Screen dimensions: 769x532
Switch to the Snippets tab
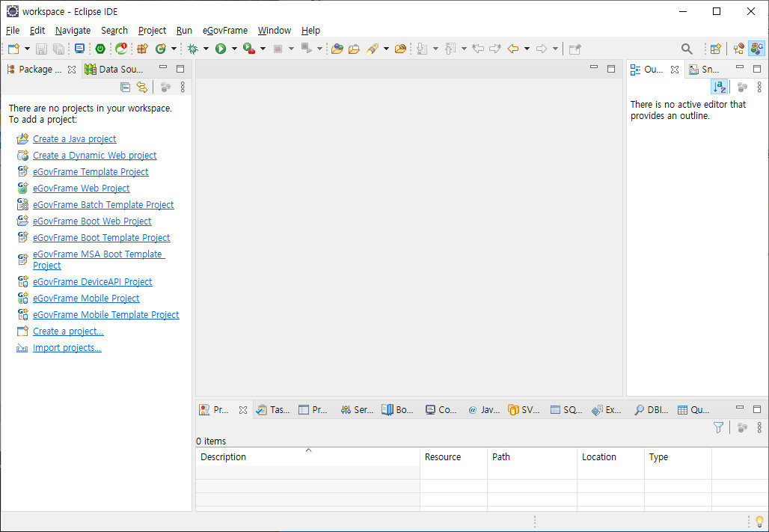pos(705,69)
